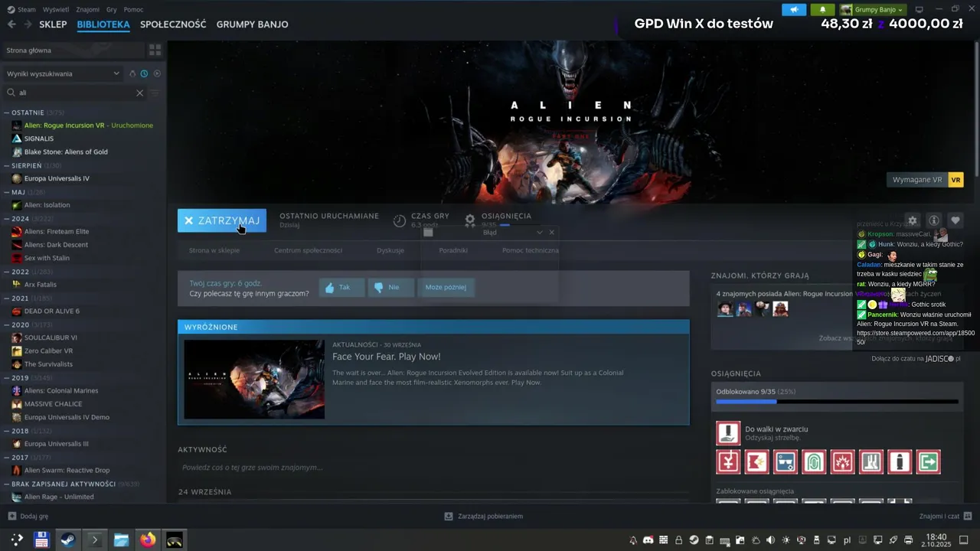Open Firefox from the taskbar
The width and height of the screenshot is (980, 551).
pos(148,540)
